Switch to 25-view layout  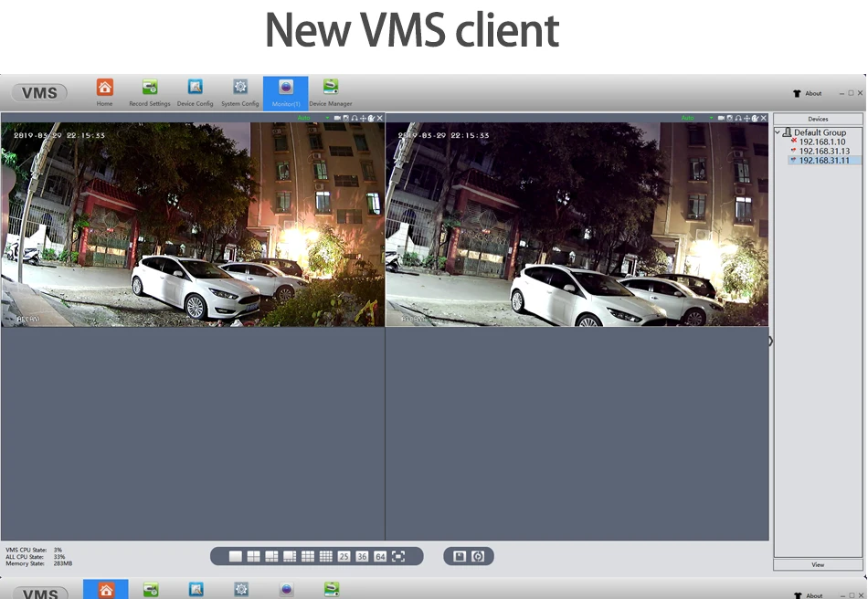[x=344, y=556]
